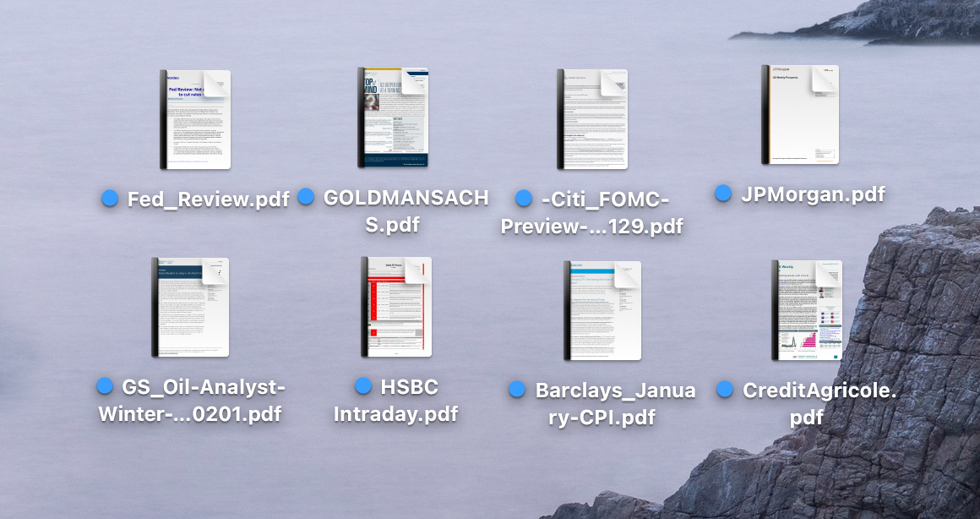980x519 pixels.
Task: Click the Fed_Review.pdf filename label
Action: pos(208,199)
